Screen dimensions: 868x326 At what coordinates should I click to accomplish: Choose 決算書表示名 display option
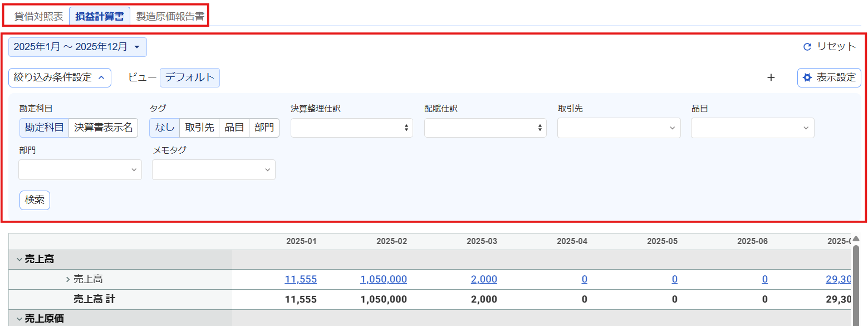104,128
